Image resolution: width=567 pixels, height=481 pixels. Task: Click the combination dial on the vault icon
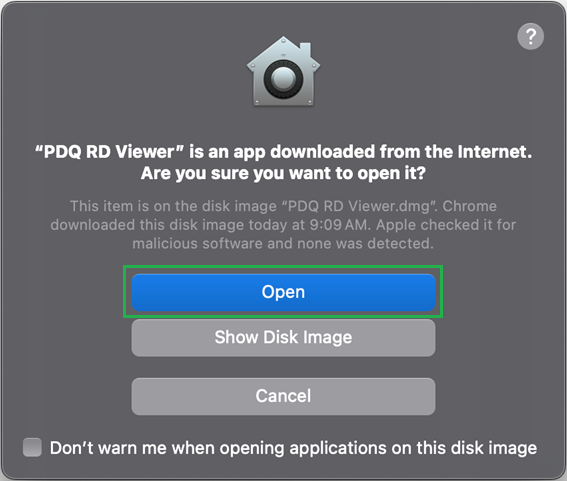283,79
